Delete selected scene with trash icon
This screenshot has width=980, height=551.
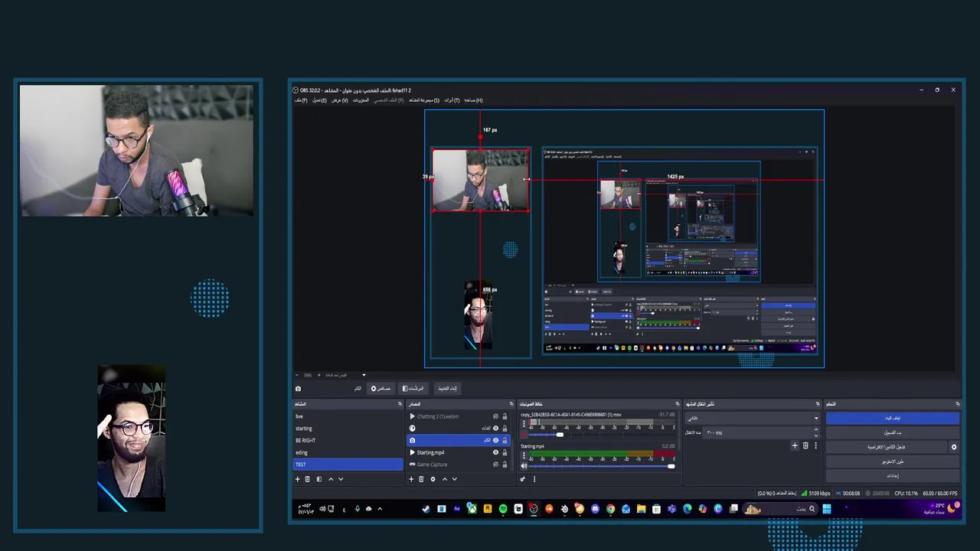[307, 479]
